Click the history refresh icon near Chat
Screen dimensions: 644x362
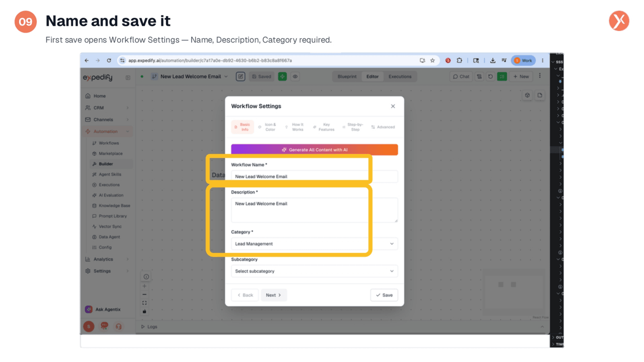tap(490, 76)
